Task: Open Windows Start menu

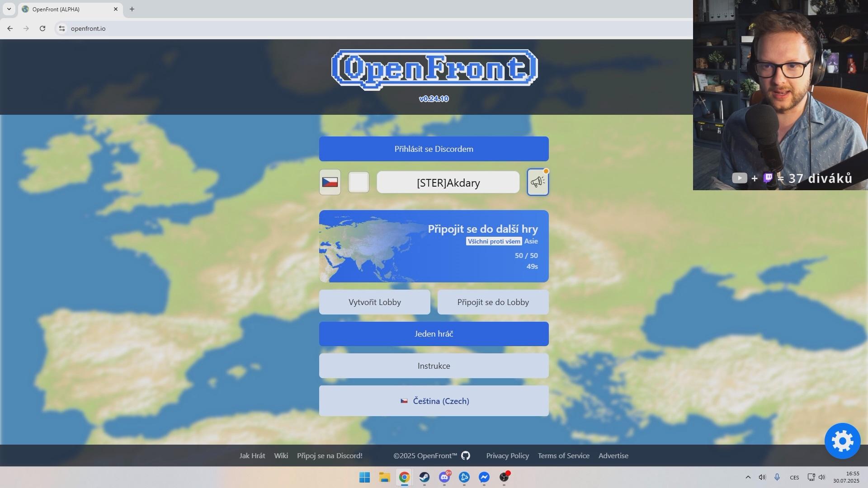Action: [364, 477]
